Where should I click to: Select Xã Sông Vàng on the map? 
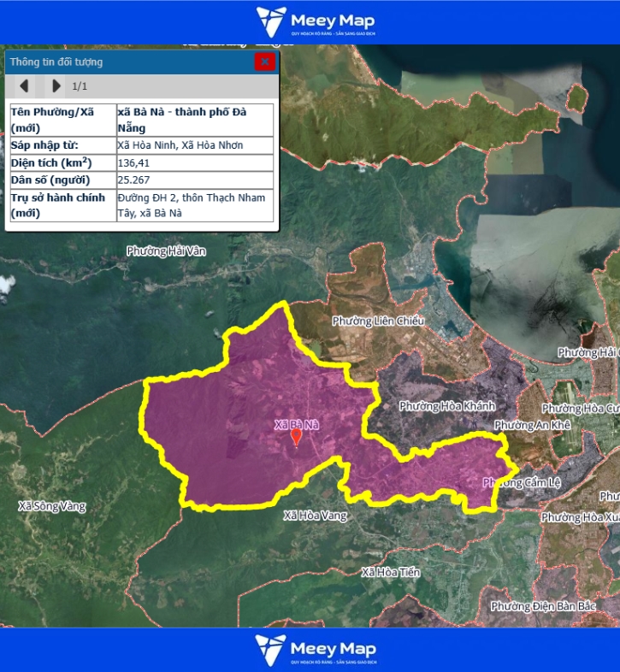tap(52, 506)
